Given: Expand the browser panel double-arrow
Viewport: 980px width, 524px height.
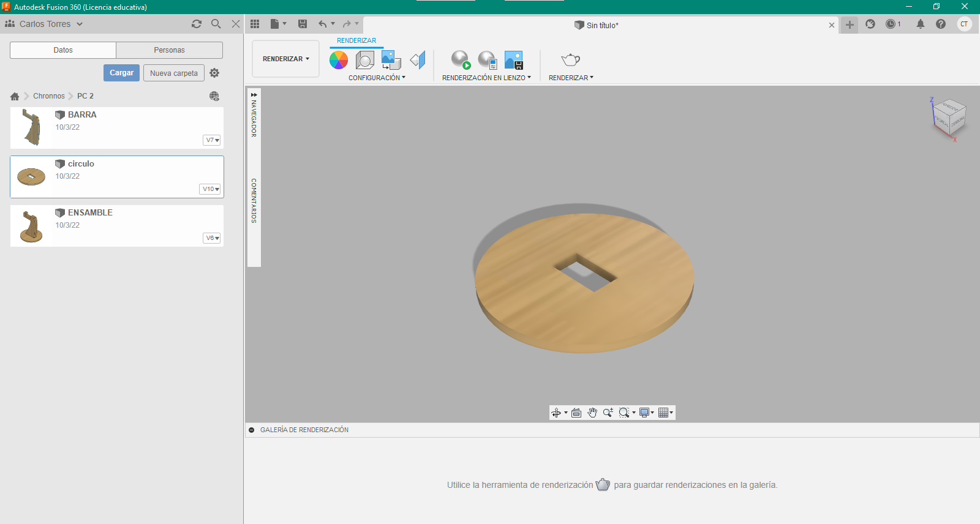Looking at the screenshot, I should [254, 95].
